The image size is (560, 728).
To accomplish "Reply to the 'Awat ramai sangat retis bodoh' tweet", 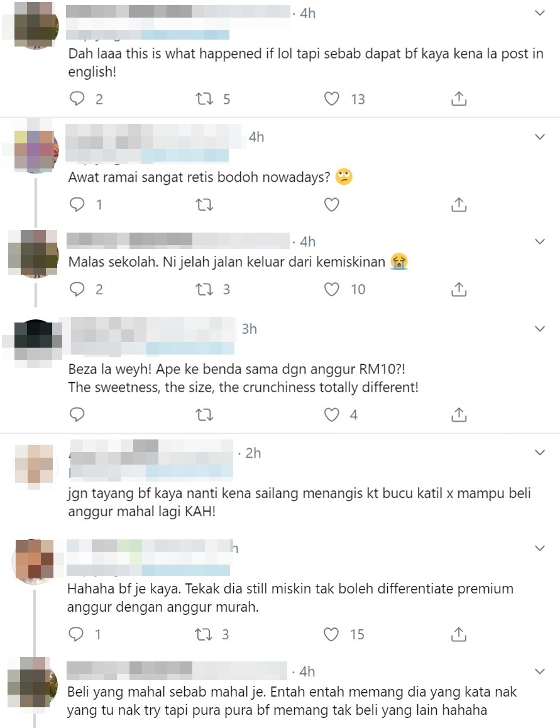I will click(x=77, y=204).
